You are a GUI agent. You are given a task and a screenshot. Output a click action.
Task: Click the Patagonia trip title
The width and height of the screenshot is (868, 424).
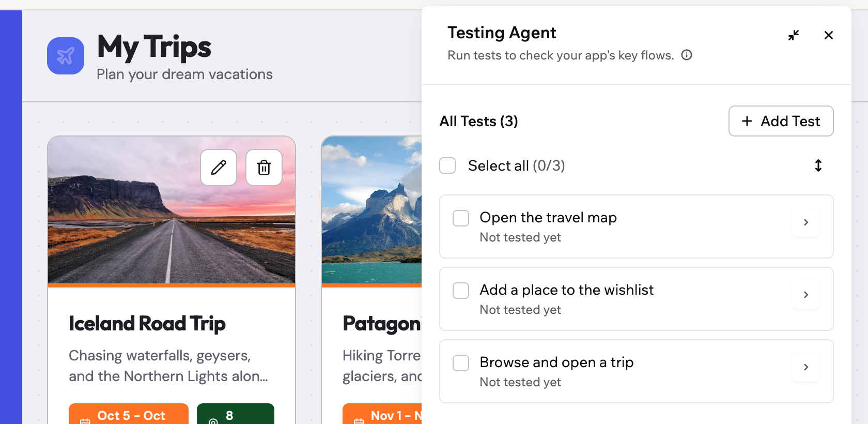382,324
